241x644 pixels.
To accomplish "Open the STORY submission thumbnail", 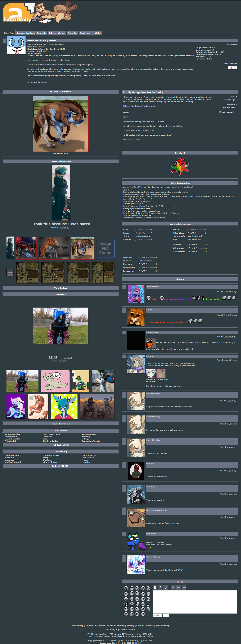I will coord(10,273).
